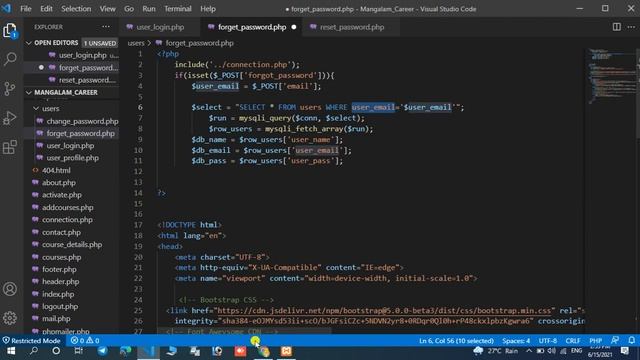The image size is (640, 360).
Task: Open Windows taskbar search
Action: click(33, 351)
